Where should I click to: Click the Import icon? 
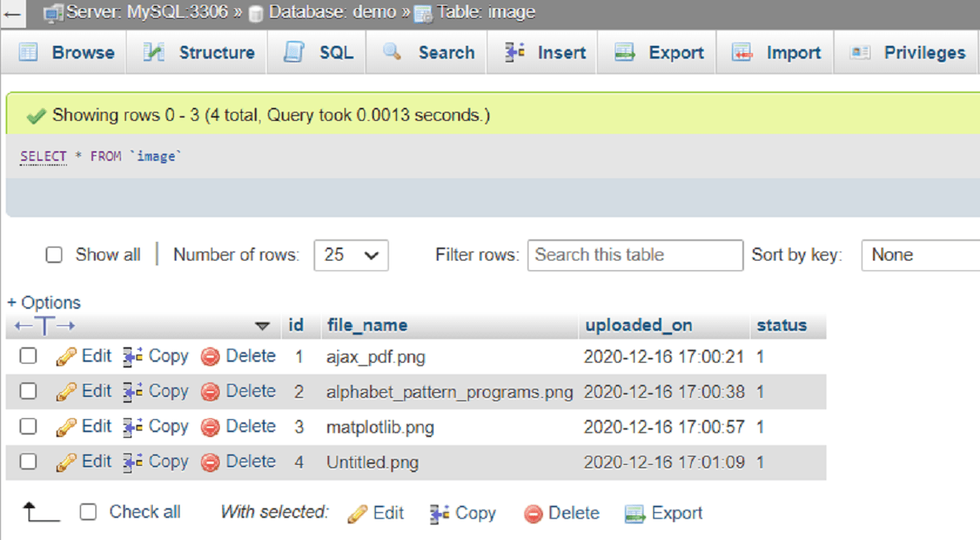click(743, 51)
